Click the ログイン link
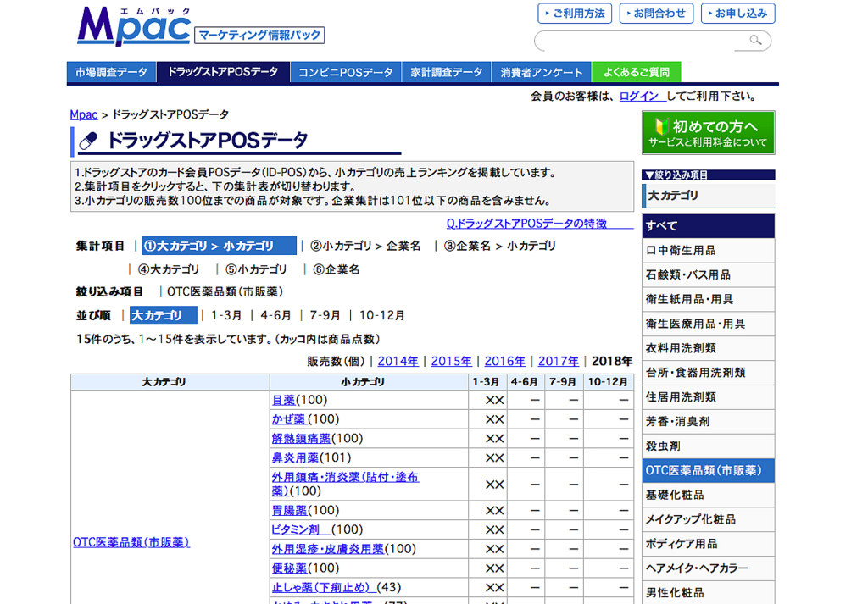Viewport: 868px width, 604px height. pyautogui.click(x=640, y=97)
